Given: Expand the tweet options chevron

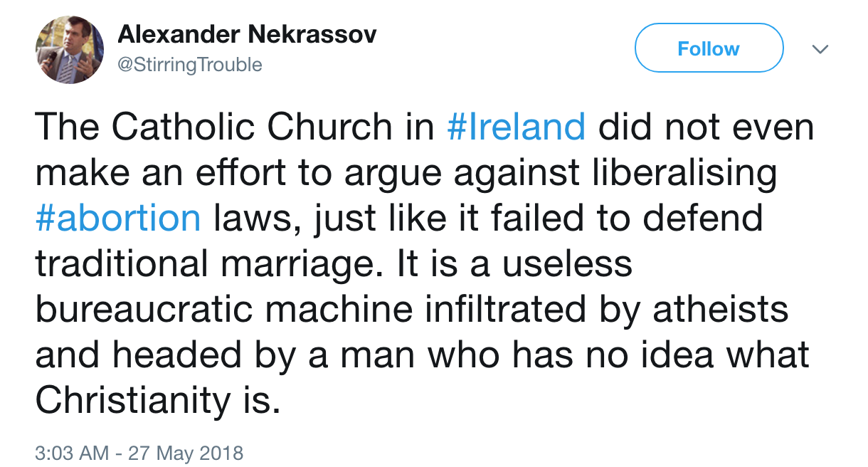Looking at the screenshot, I should 820,49.
